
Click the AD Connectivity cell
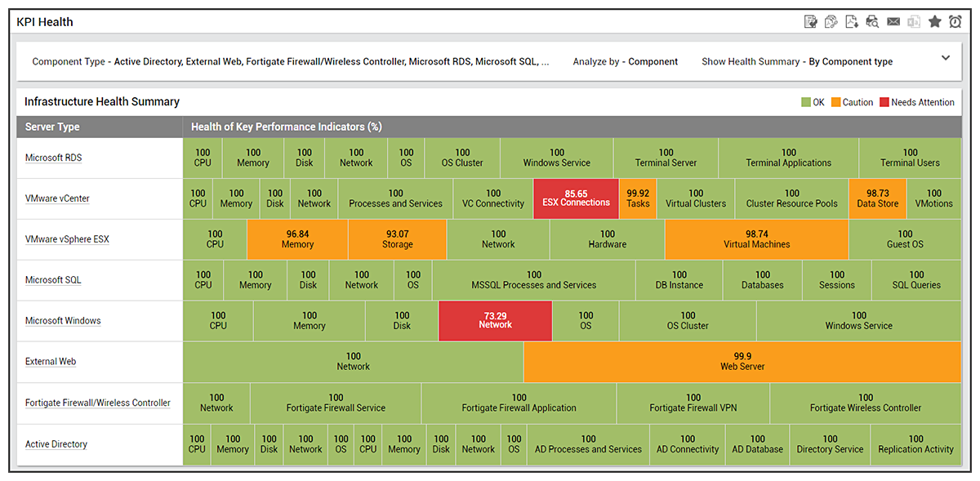(x=688, y=444)
